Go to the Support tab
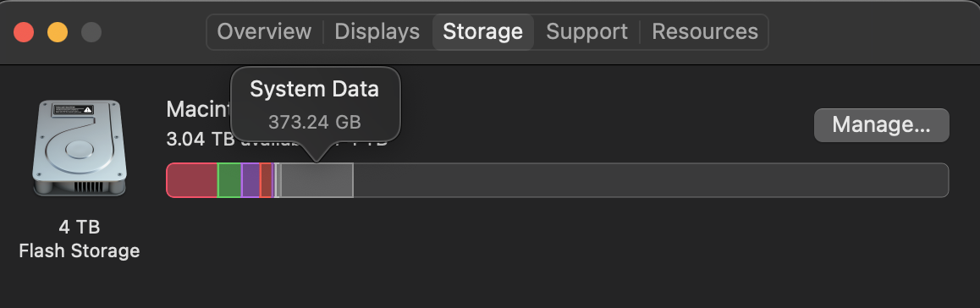This screenshot has width=980, height=308. tap(586, 31)
